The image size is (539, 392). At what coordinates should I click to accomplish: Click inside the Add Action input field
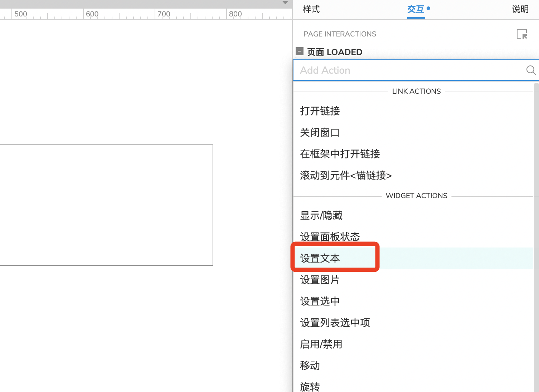(394, 70)
